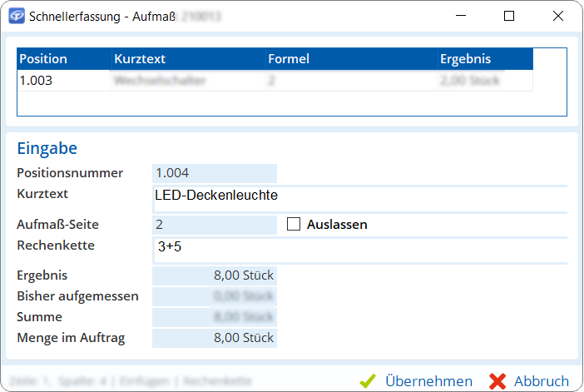The width and height of the screenshot is (584, 392).
Task: Focus the Positionsnummer field showing 1.004
Action: [215, 173]
